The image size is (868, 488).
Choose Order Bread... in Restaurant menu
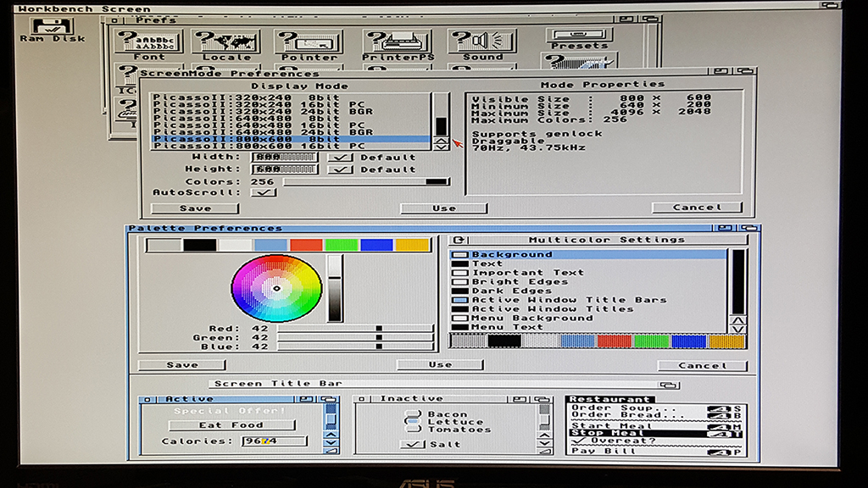click(656, 415)
